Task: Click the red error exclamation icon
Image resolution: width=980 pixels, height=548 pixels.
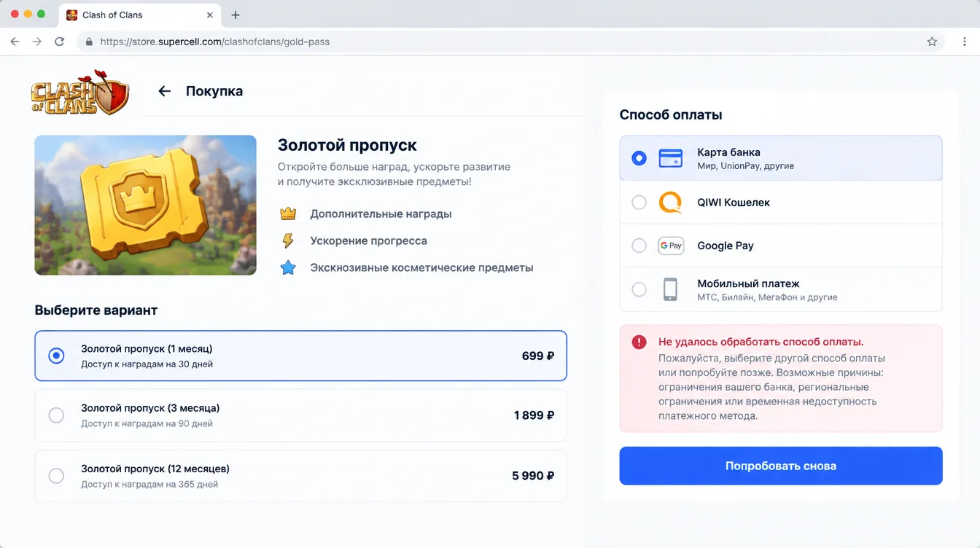Action: (639, 342)
